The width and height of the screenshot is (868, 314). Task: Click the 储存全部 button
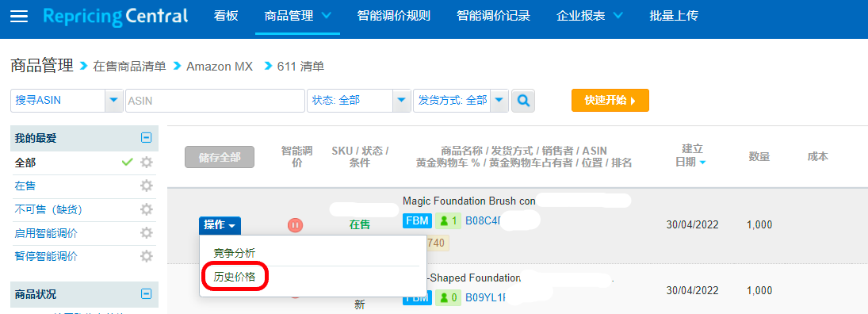(x=220, y=157)
